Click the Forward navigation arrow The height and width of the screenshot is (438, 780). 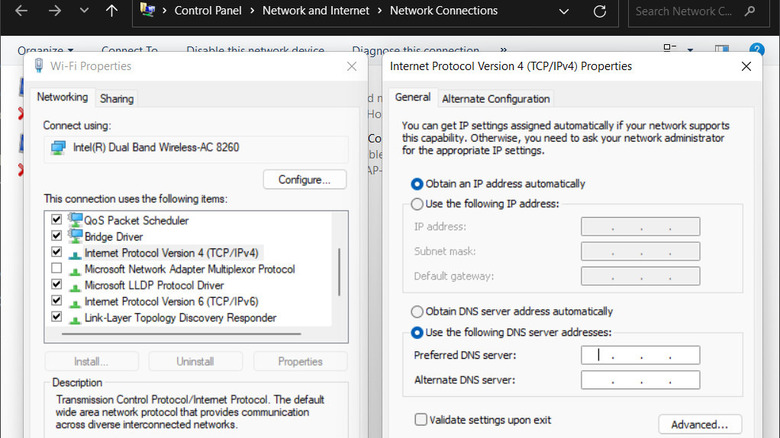coord(55,11)
